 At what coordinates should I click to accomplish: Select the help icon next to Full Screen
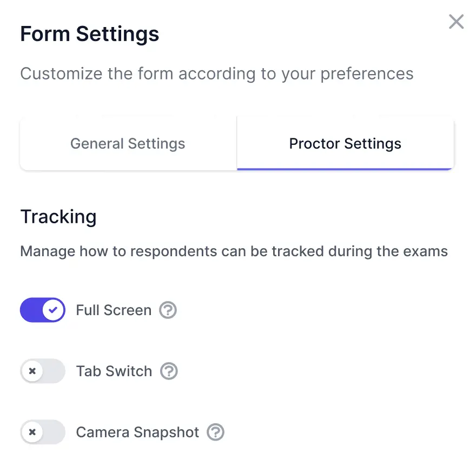(x=168, y=310)
